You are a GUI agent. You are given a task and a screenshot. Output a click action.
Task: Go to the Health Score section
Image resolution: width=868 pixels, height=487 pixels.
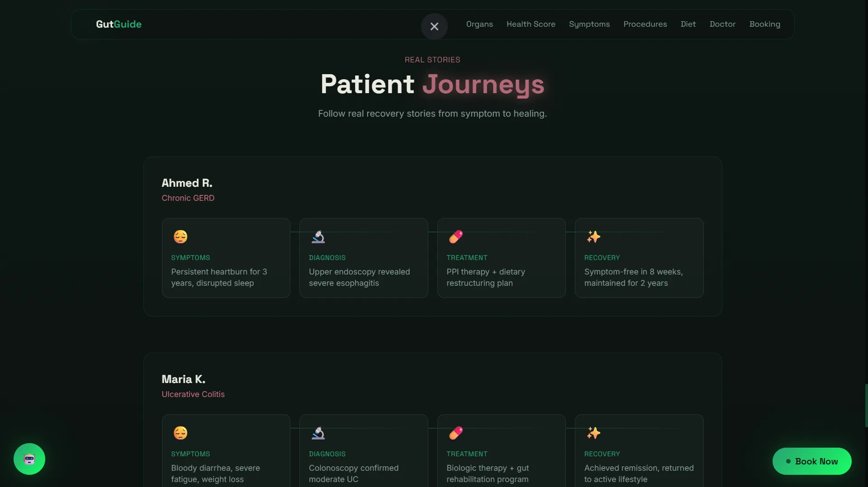pos(531,24)
